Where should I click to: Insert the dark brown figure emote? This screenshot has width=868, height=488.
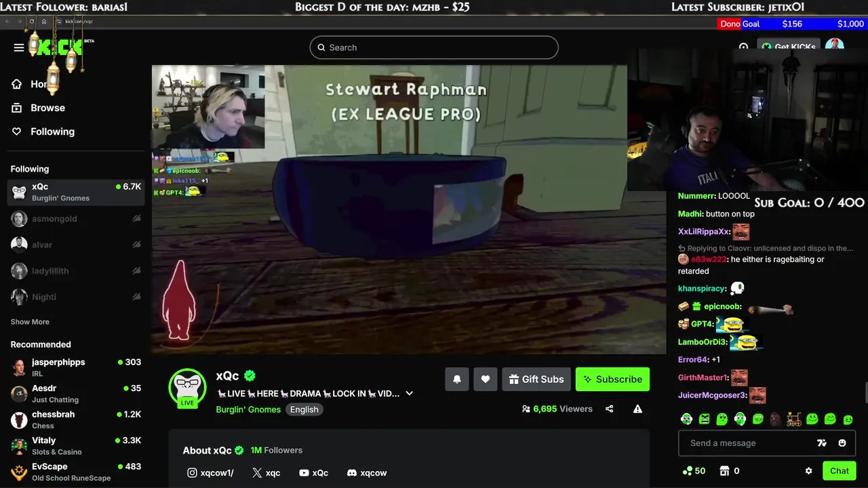click(776, 420)
